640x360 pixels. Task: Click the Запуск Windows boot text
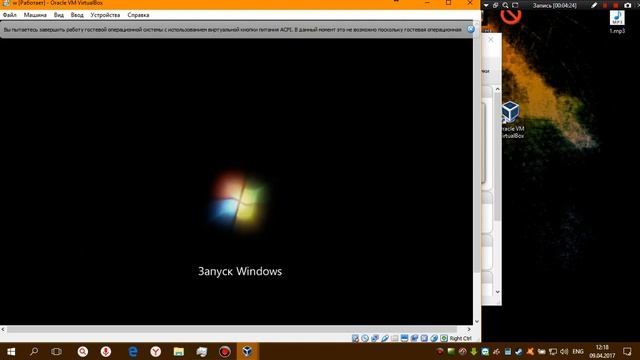click(240, 271)
